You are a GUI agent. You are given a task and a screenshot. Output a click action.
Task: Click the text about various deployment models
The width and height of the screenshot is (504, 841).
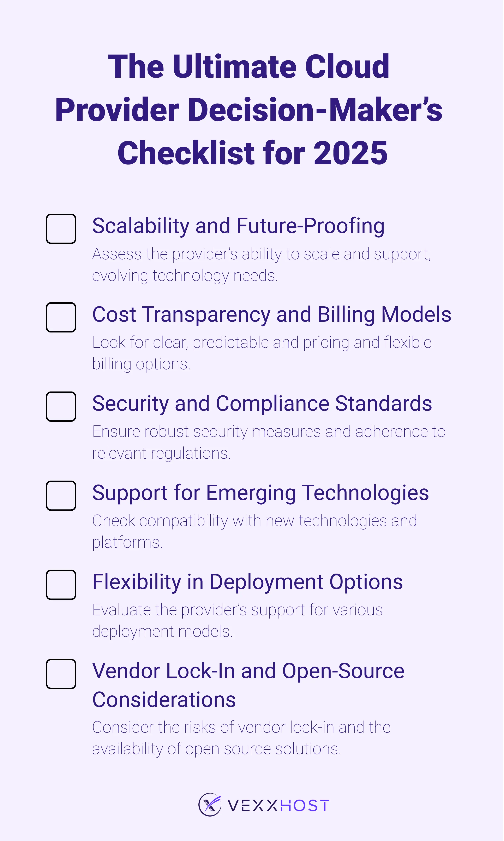pos(237,620)
